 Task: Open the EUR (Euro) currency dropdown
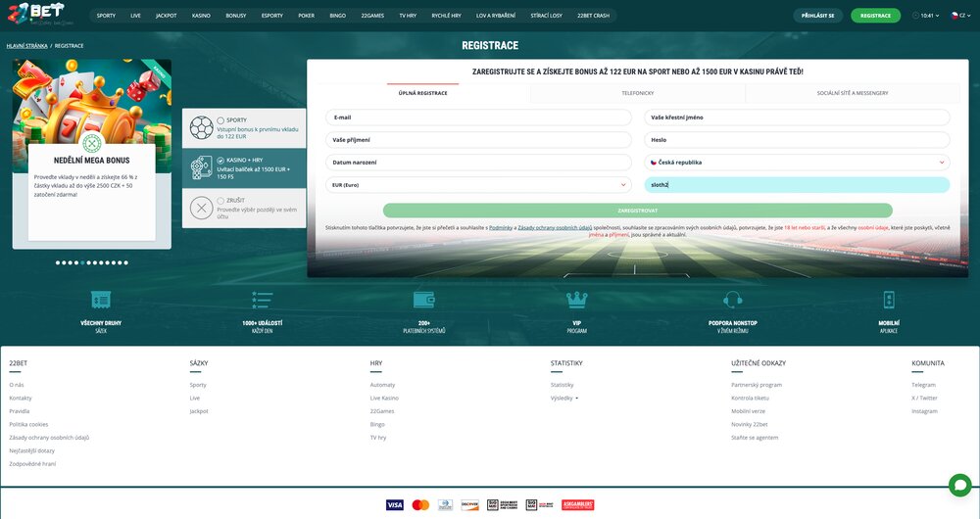[478, 184]
